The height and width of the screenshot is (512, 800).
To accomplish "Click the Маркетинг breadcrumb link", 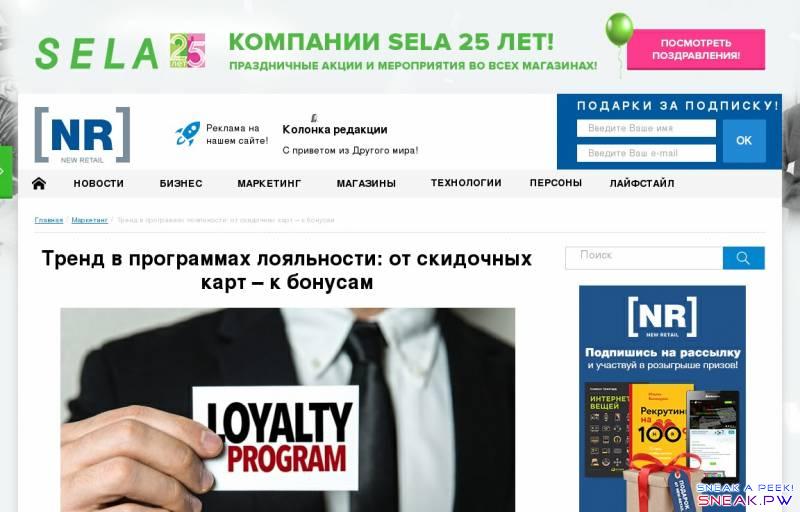I will [x=89, y=220].
